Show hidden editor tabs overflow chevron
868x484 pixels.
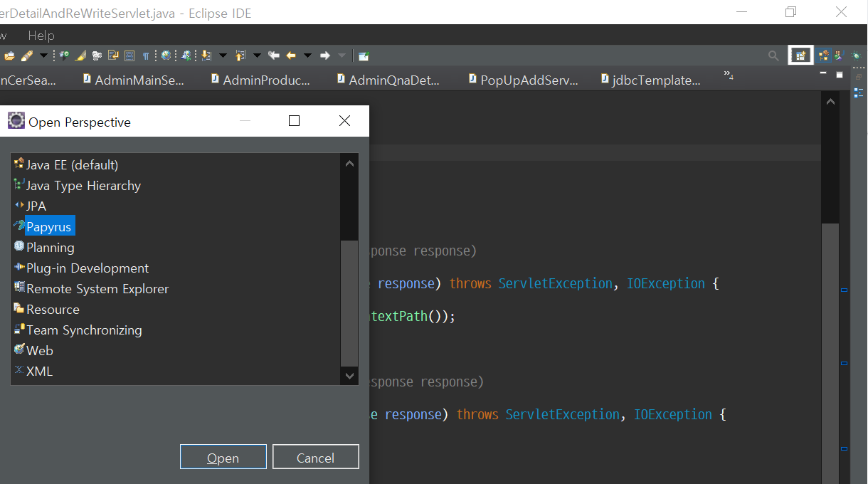coord(729,75)
